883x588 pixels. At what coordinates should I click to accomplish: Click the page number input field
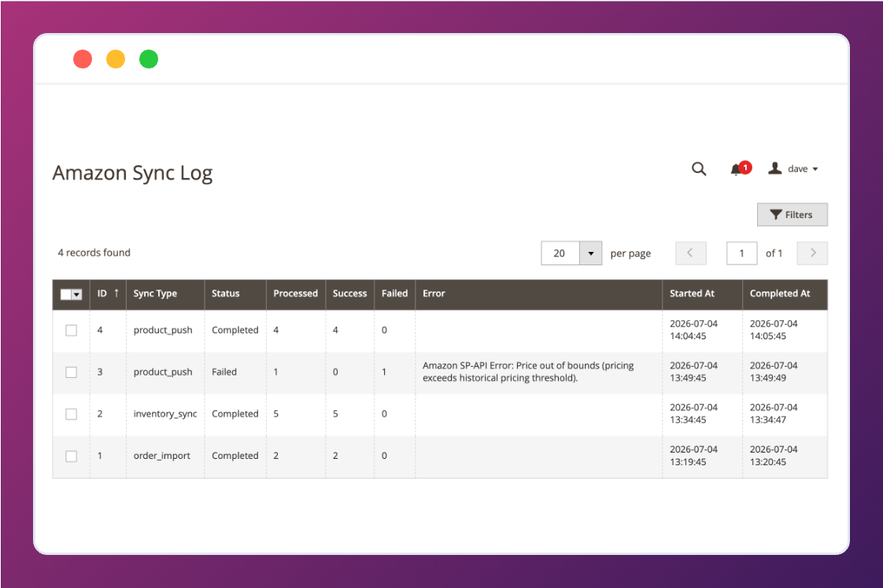pos(741,253)
